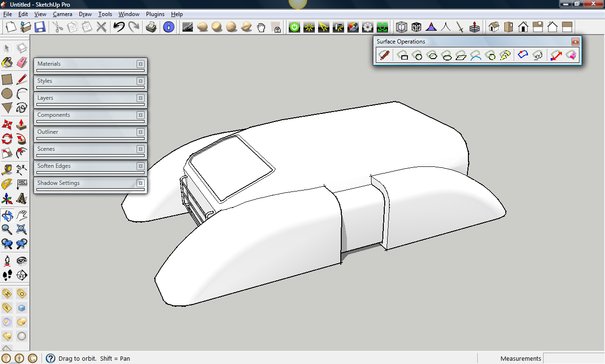
Task: Close the Shadow Settings panel
Action: [140, 183]
